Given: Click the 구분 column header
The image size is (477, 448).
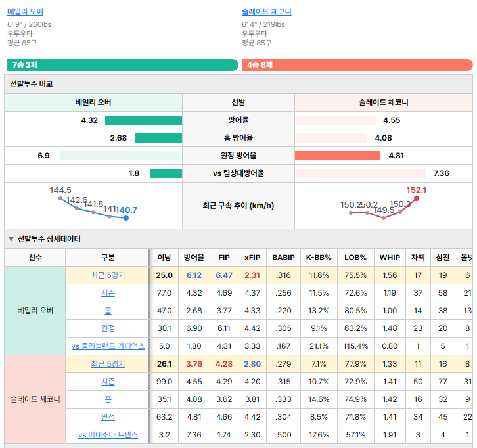Looking at the screenshot, I should point(108,258).
